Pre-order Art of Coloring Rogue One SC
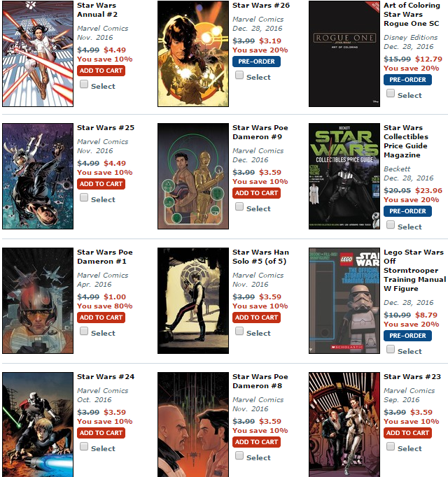Image resolution: width=448 pixels, height=477 pixels. click(407, 80)
